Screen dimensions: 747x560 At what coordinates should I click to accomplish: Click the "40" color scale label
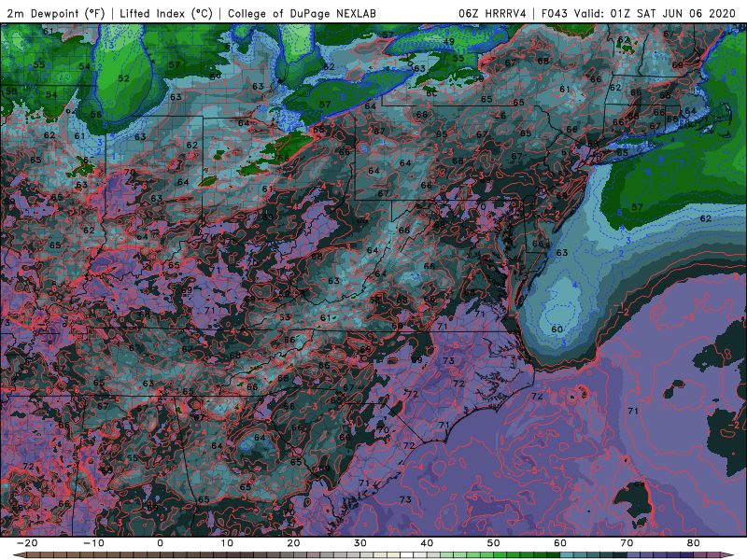427,543
